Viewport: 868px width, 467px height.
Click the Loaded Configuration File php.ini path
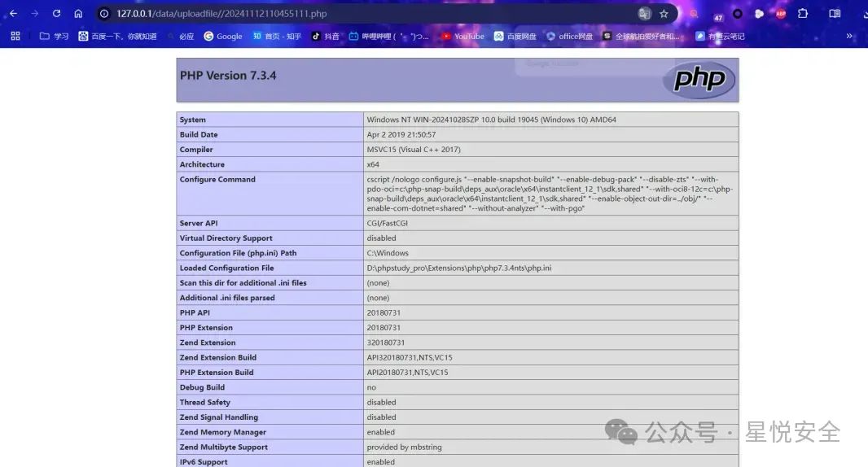pyautogui.click(x=459, y=268)
